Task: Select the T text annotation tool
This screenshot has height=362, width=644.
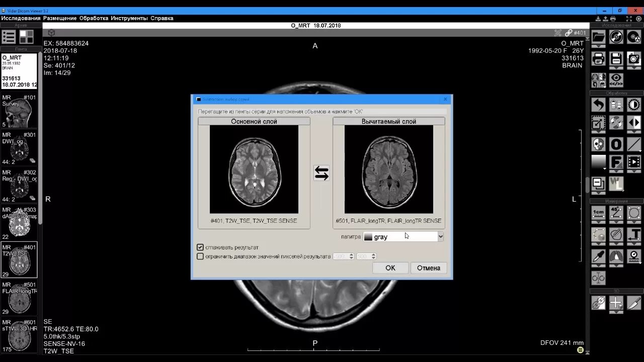Action: (x=634, y=234)
